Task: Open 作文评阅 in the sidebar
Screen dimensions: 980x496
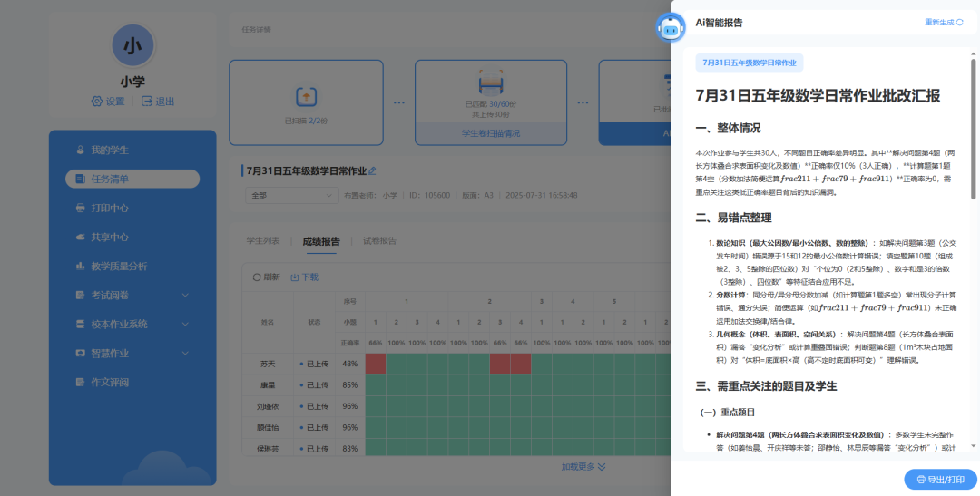Action: tap(110, 382)
